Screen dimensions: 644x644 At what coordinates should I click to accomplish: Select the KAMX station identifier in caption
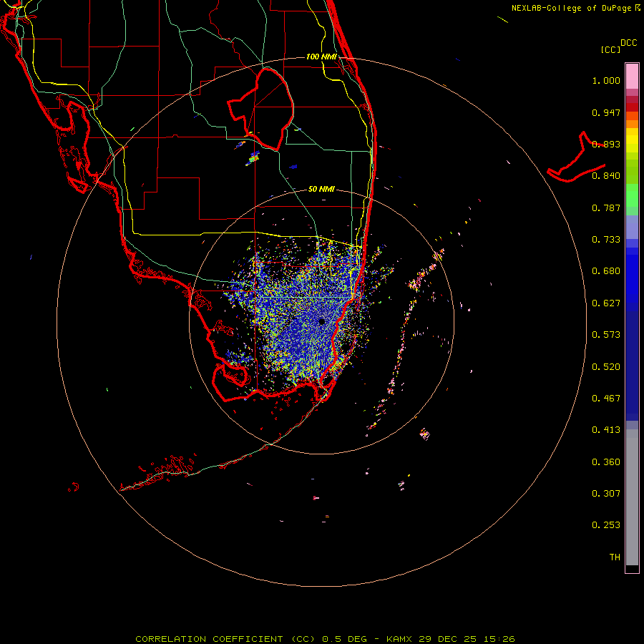point(399,639)
